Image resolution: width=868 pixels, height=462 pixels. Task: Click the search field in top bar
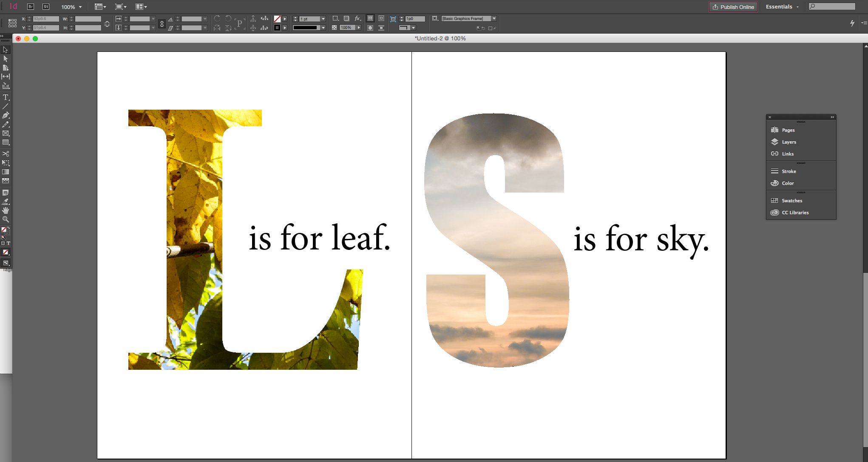(832, 6)
